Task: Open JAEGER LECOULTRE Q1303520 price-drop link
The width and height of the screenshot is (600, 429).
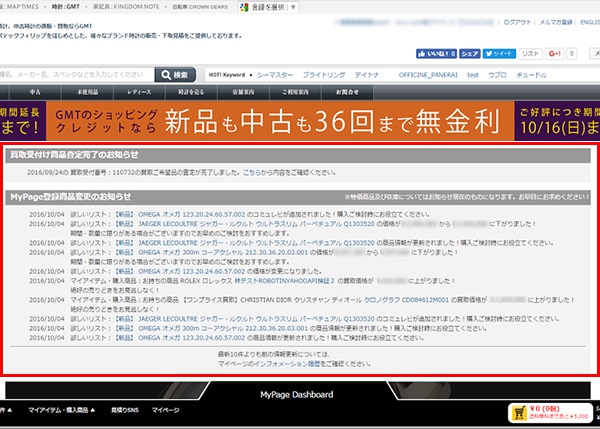Action: click(x=245, y=224)
